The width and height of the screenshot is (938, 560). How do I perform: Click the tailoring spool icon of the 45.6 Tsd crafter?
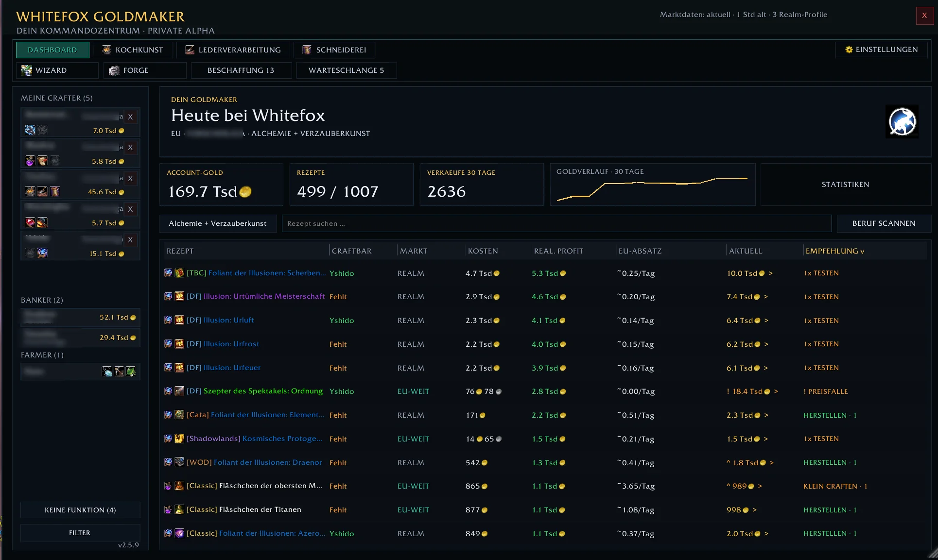[55, 191]
